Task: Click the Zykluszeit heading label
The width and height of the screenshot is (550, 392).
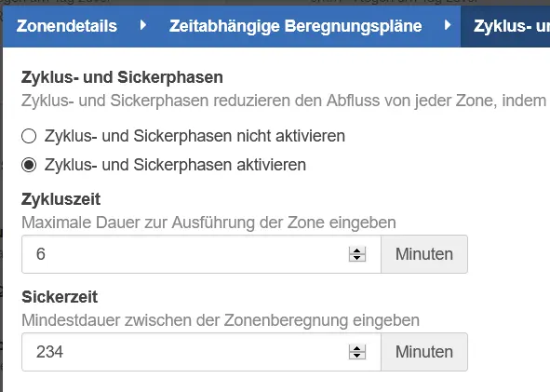Action: (61, 199)
